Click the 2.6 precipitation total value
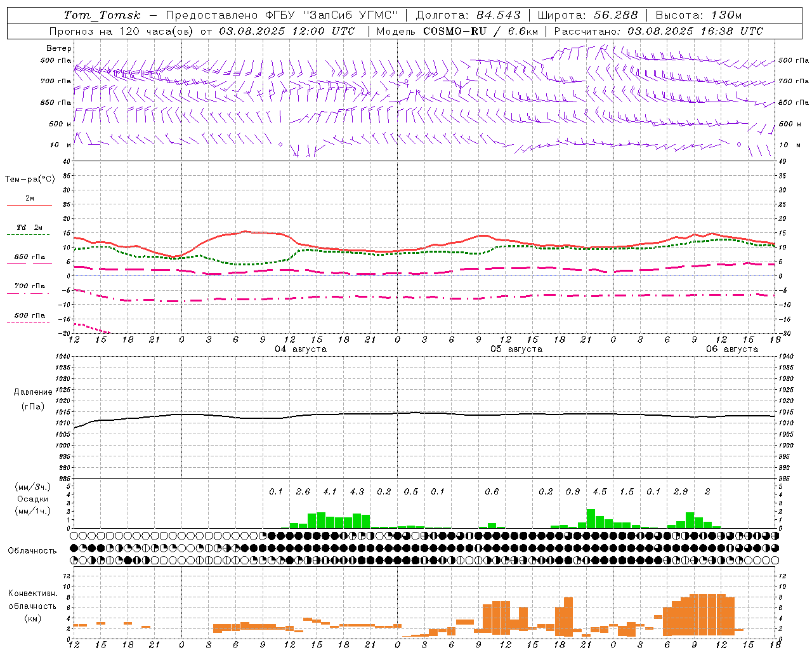This screenshot has height=650, width=812. [303, 492]
